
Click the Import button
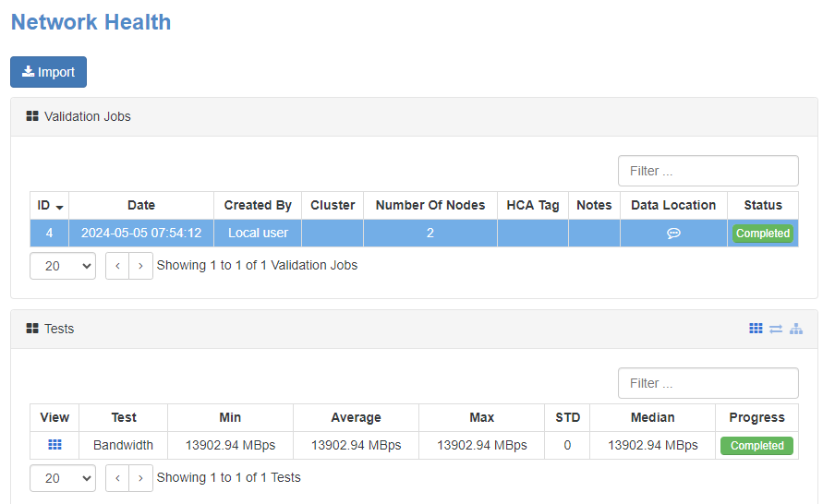(48, 72)
